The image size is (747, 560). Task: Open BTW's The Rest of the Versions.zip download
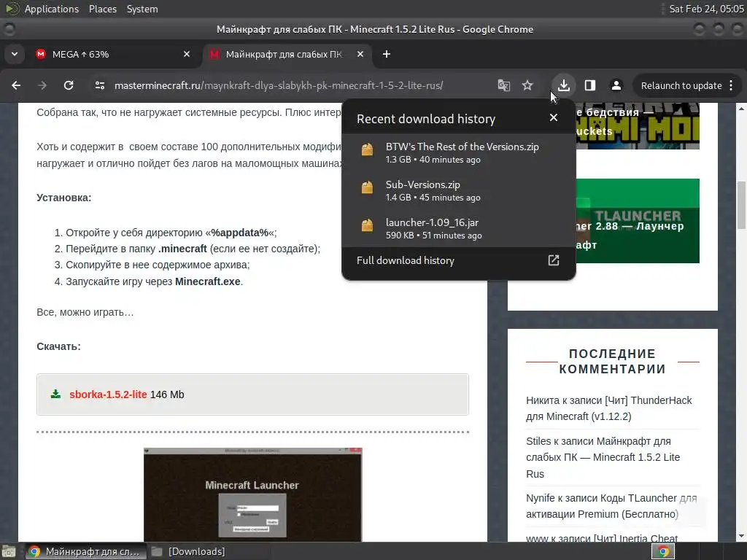[x=458, y=152]
